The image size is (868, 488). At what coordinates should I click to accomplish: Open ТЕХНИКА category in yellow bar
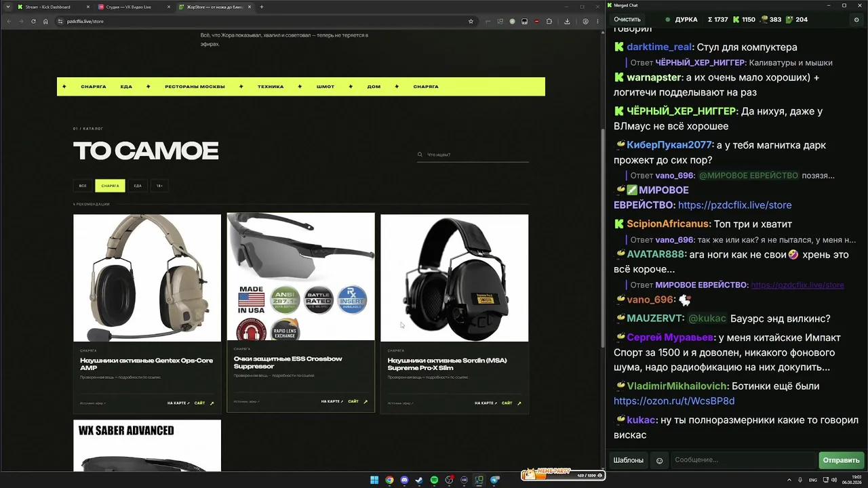pyautogui.click(x=271, y=87)
